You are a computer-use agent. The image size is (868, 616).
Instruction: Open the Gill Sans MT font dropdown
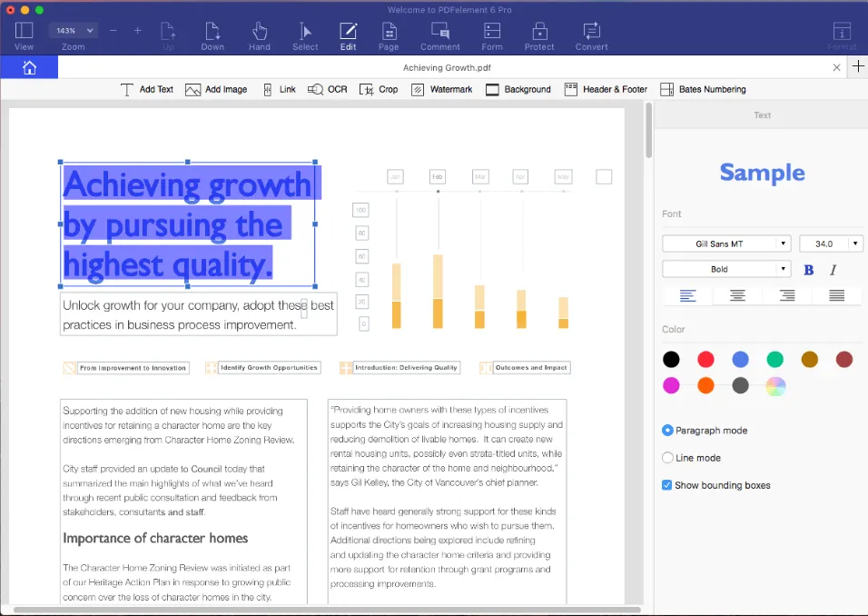pos(726,243)
